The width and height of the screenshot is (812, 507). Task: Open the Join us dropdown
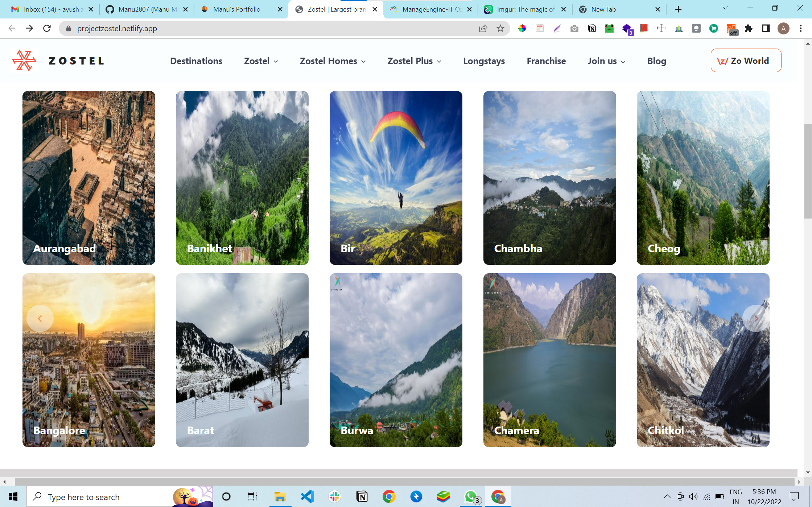point(606,61)
